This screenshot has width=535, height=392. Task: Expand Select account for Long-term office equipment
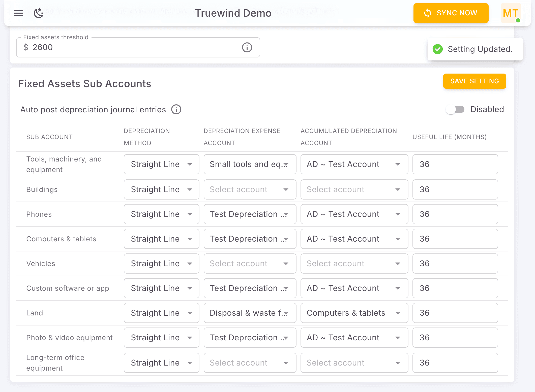tap(250, 363)
